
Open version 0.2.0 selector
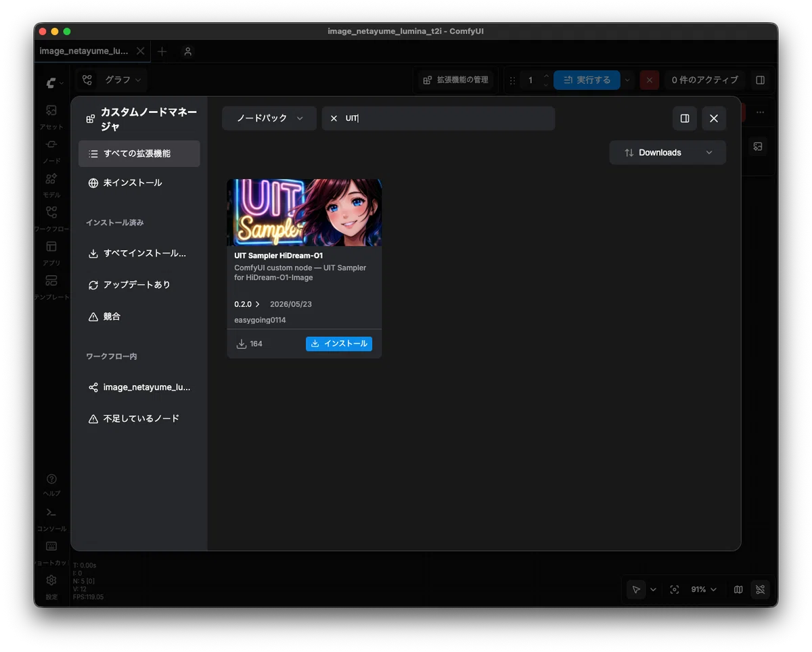pos(247,304)
